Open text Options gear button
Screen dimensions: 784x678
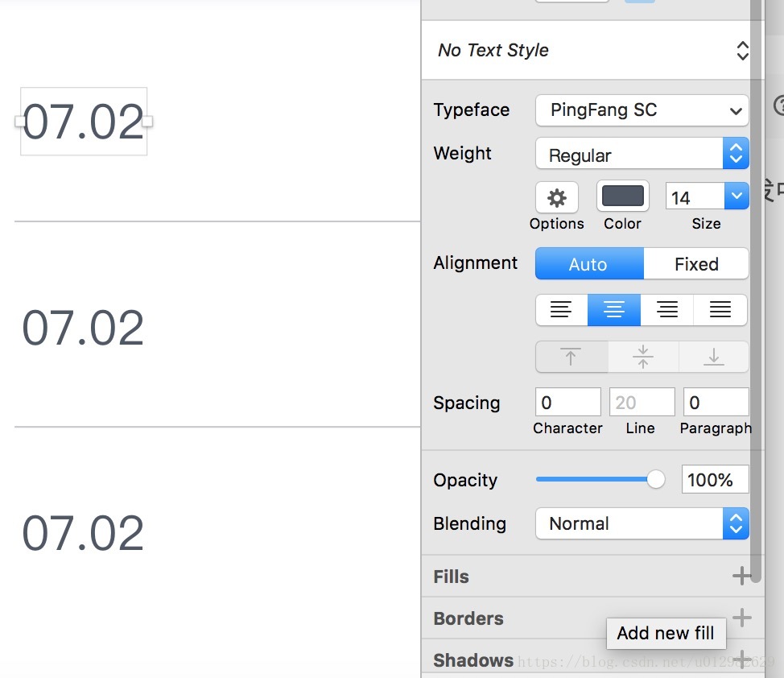click(556, 197)
